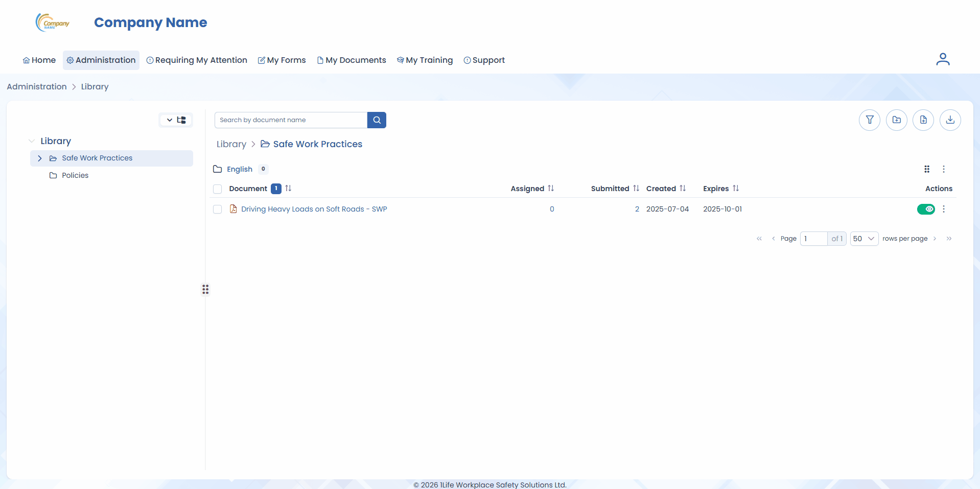980x489 pixels.
Task: Click the add folder icon
Action: [896, 120]
